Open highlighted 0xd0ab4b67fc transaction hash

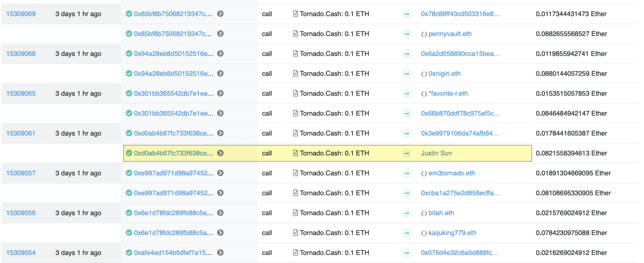tap(173, 153)
